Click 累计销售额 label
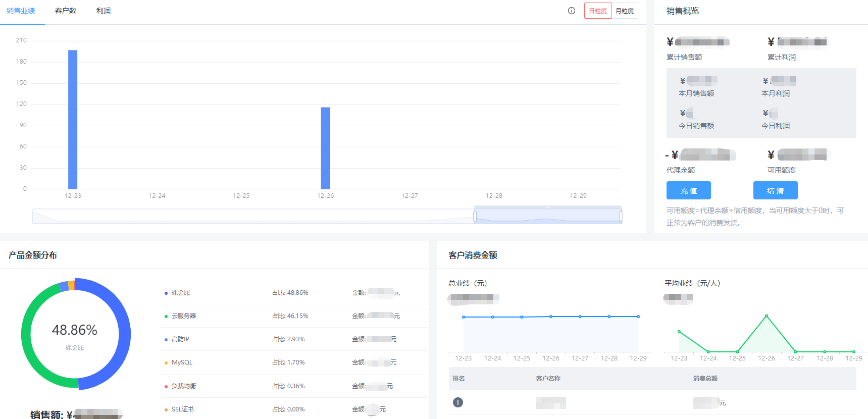The width and height of the screenshot is (868, 419). [x=684, y=57]
